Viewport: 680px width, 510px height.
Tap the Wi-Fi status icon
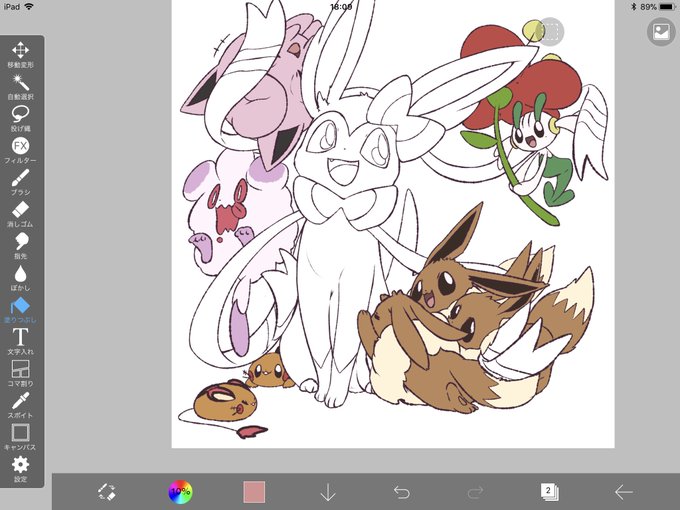tap(29, 7)
